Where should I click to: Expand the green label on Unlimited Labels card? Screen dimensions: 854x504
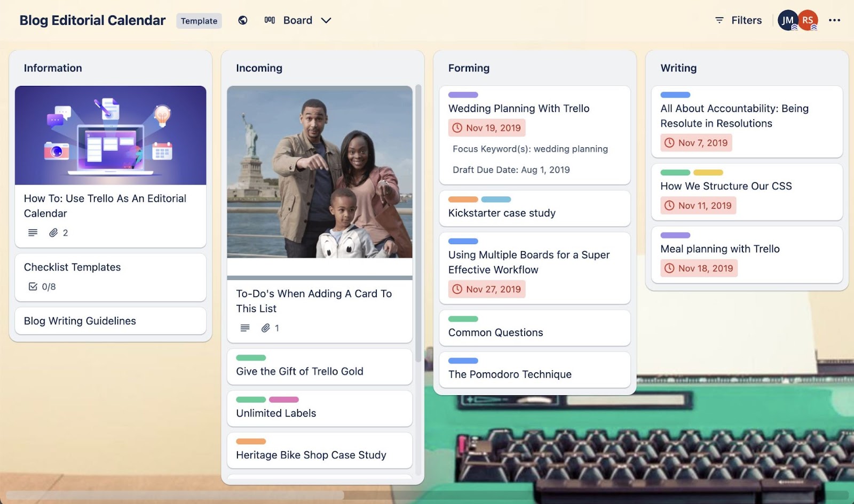pos(251,399)
